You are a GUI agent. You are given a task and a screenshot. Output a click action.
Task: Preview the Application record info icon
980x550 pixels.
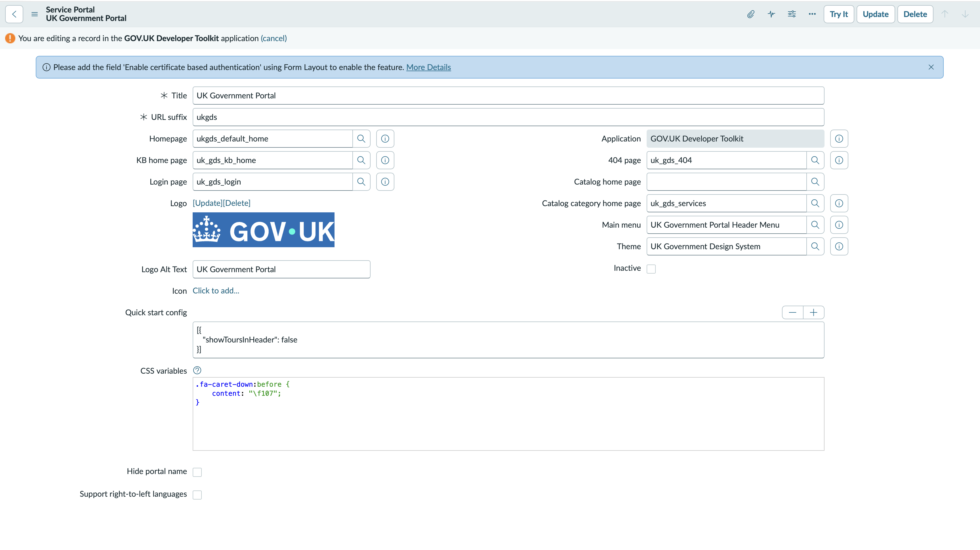point(839,139)
